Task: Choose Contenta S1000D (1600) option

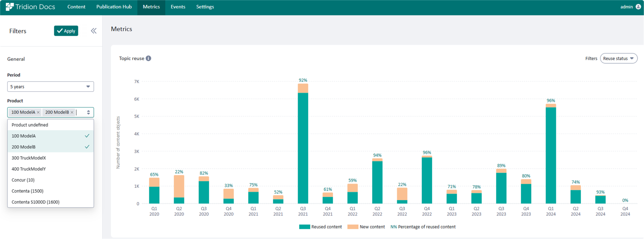Action: click(x=50, y=202)
